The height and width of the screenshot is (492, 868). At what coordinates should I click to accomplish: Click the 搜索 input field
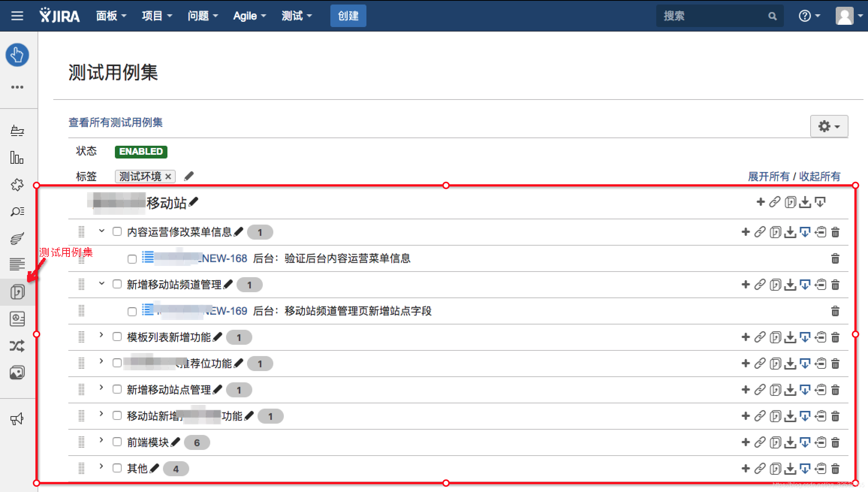713,16
